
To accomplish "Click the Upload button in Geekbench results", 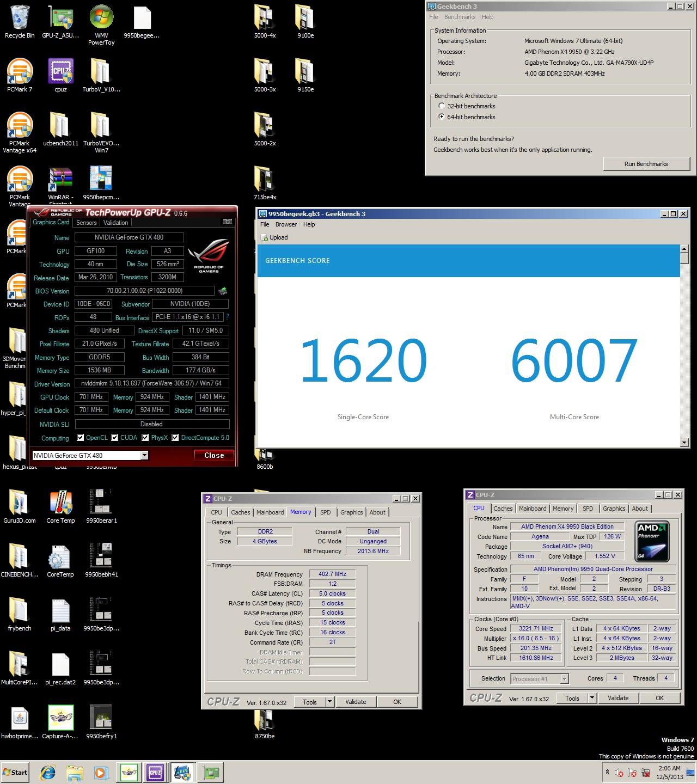I will click(x=274, y=237).
